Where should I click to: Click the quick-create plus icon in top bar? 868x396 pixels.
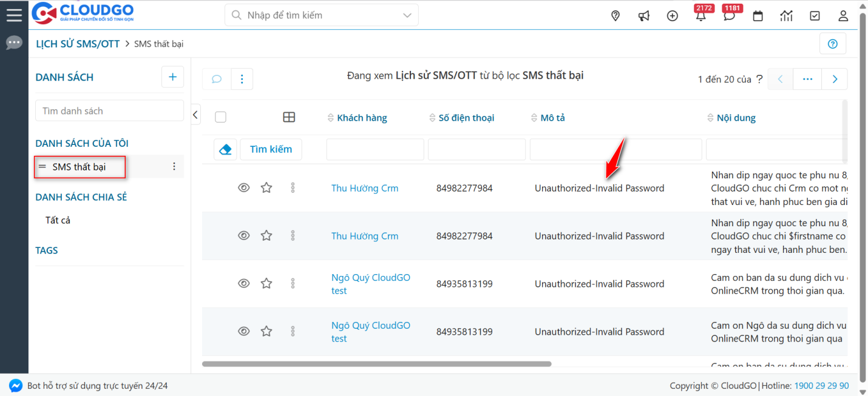(672, 16)
